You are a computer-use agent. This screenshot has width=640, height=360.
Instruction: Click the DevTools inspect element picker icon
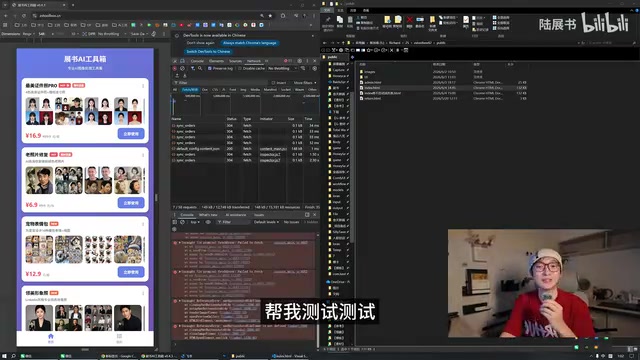(x=175, y=61)
